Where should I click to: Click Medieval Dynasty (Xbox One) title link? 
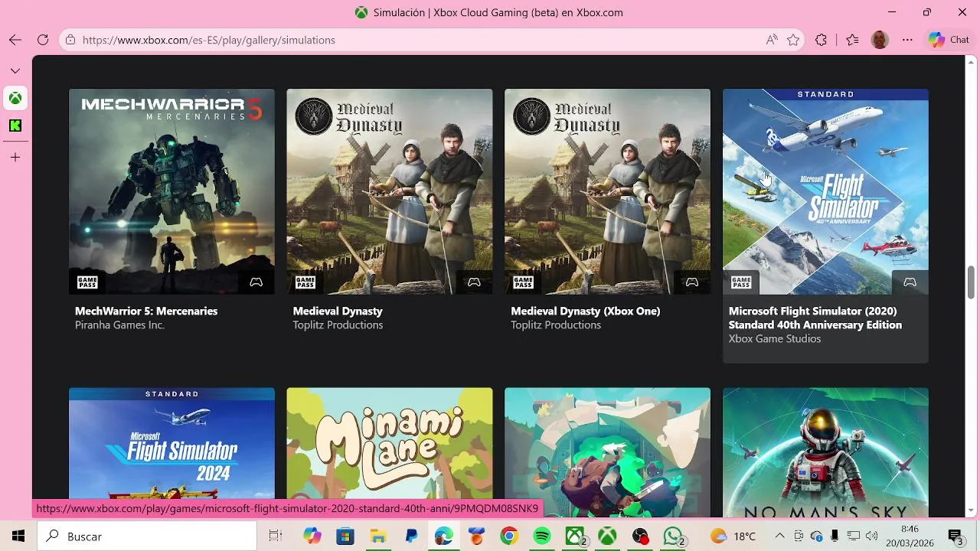coord(585,311)
